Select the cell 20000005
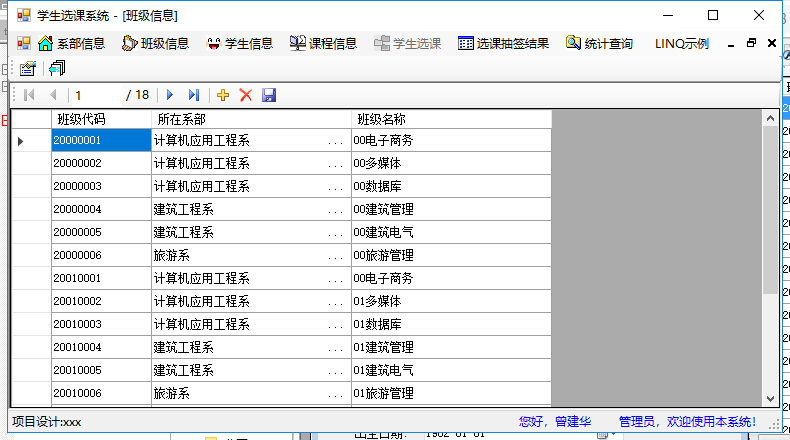The image size is (790, 440). pyautogui.click(x=101, y=232)
